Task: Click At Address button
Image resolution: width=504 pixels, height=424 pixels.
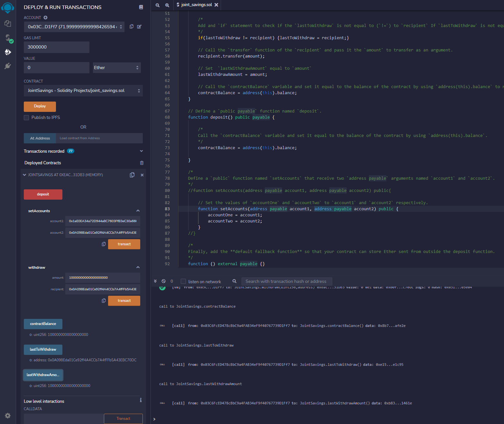Action: coord(40,138)
